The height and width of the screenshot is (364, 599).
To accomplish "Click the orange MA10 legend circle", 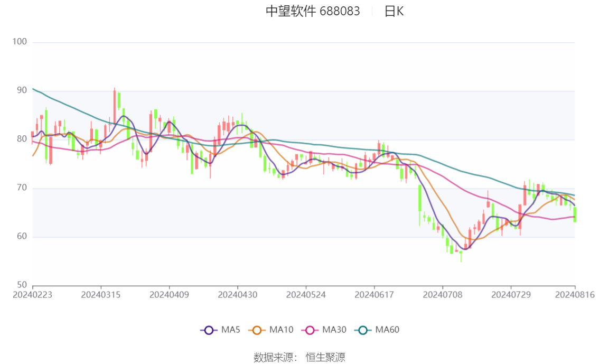I will pyautogui.click(x=257, y=330).
